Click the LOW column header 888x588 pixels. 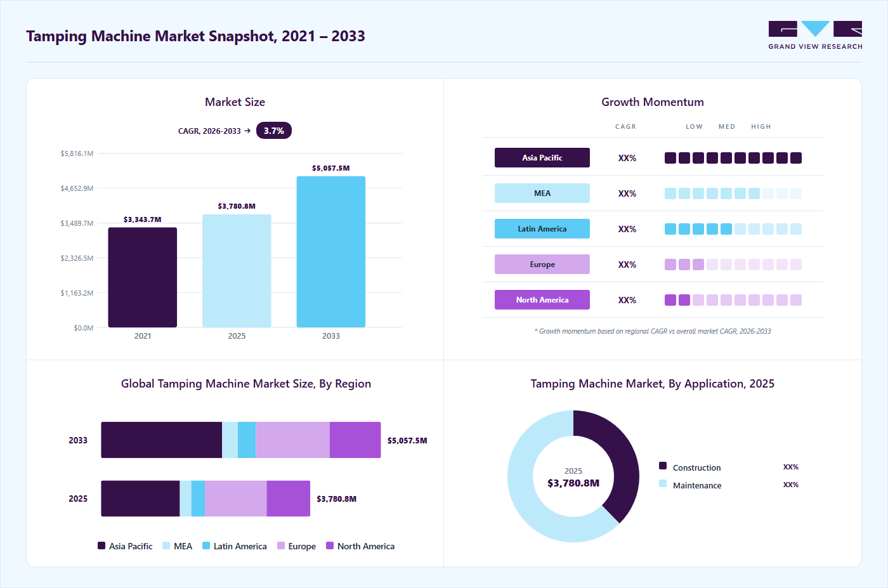coord(694,127)
